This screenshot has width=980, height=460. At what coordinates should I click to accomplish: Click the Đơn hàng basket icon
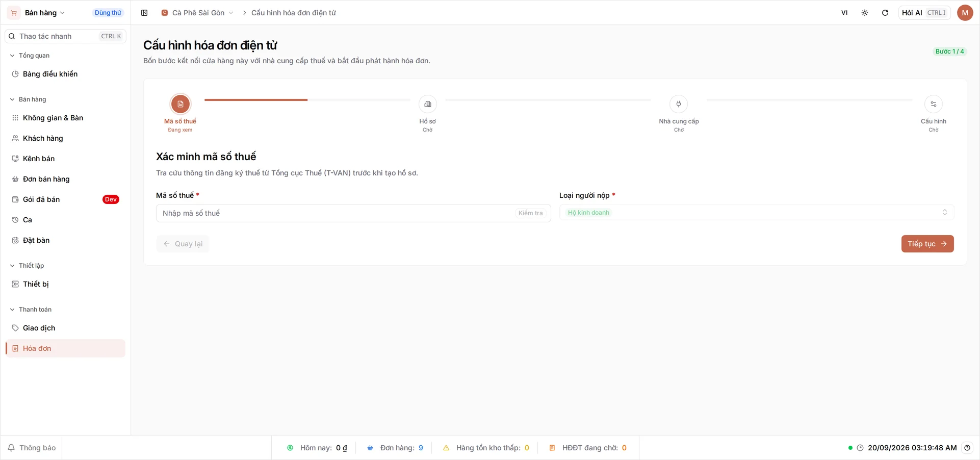370,448
